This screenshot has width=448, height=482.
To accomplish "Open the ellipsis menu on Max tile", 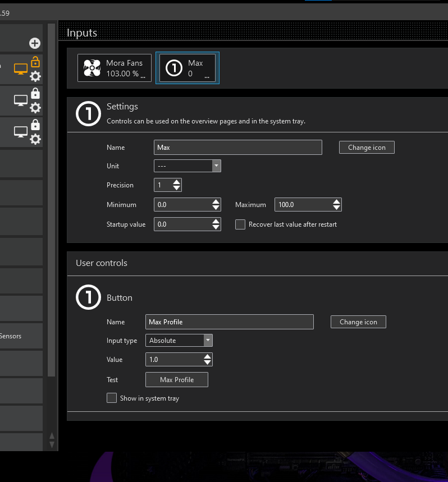I will click(207, 75).
